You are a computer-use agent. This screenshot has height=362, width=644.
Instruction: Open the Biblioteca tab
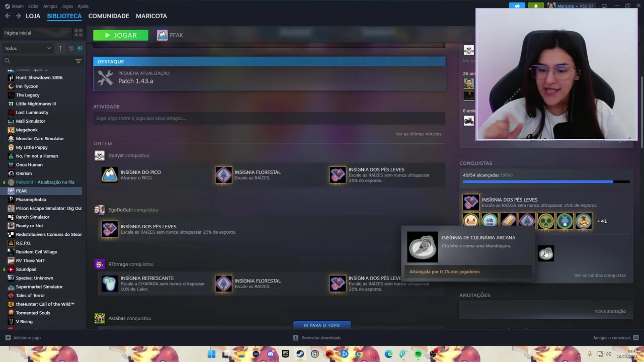(64, 16)
